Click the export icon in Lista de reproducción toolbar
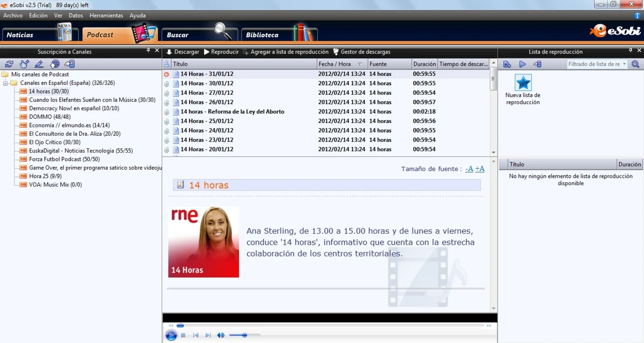The width and height of the screenshot is (644, 343). click(x=537, y=64)
